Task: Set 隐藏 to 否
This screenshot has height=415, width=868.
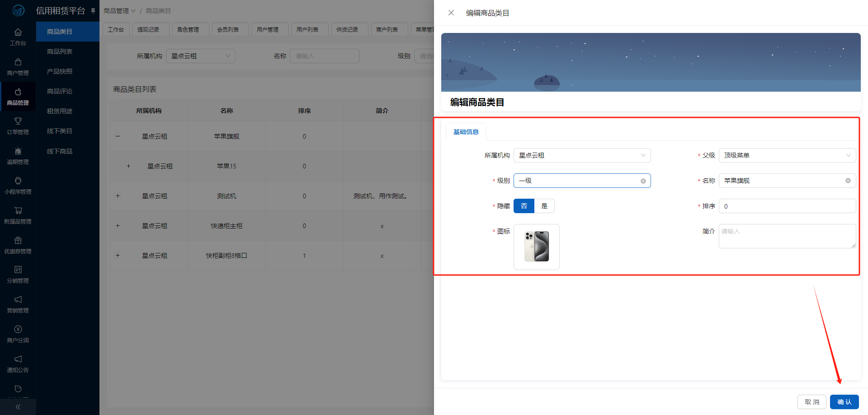Action: pyautogui.click(x=524, y=206)
